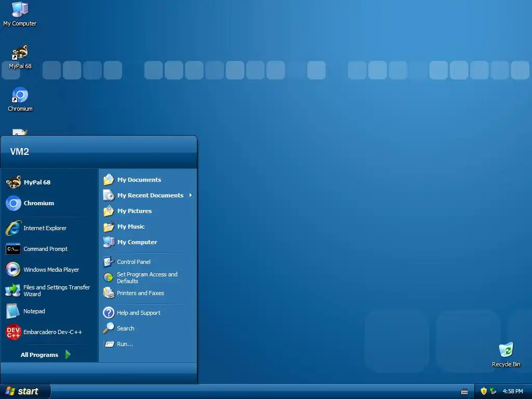Click the Printers and Faxes icon
Image resolution: width=532 pixels, height=399 pixels.
tap(109, 293)
